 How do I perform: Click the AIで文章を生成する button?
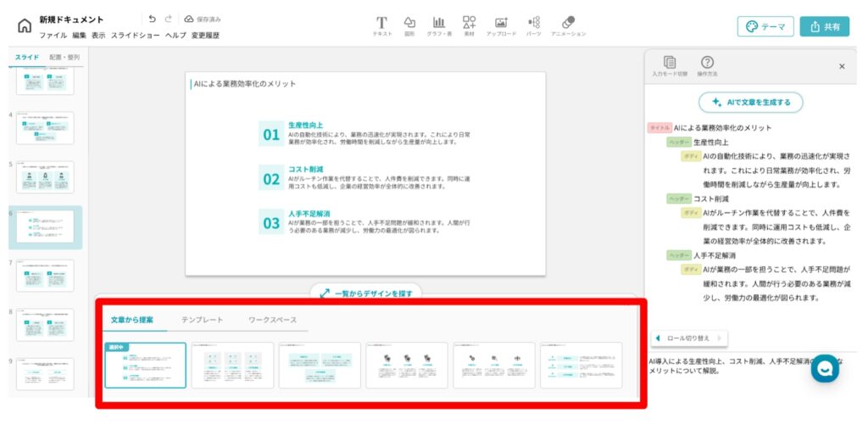(x=750, y=102)
